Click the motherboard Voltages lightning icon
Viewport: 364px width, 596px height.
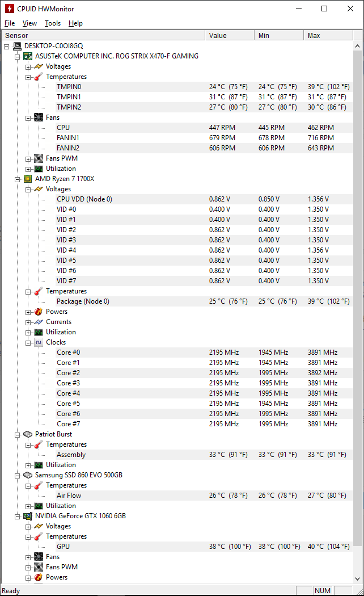[x=39, y=66]
